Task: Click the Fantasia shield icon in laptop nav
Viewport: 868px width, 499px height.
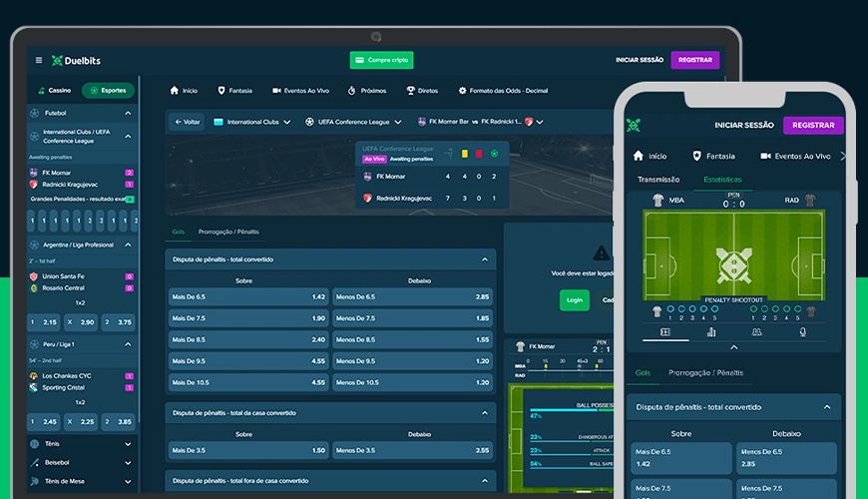Action: [221, 90]
